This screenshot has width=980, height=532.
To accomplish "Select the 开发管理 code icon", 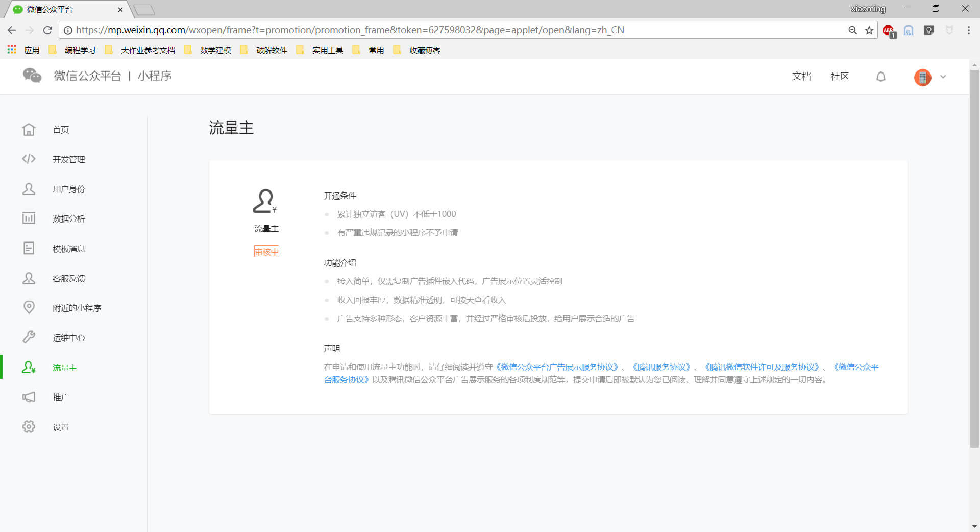I will [x=29, y=159].
